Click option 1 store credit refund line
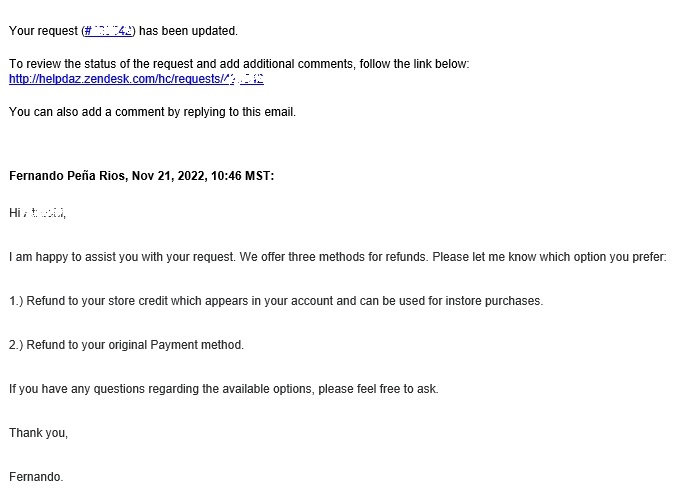Viewport: 675px width, 501px height. (x=276, y=301)
